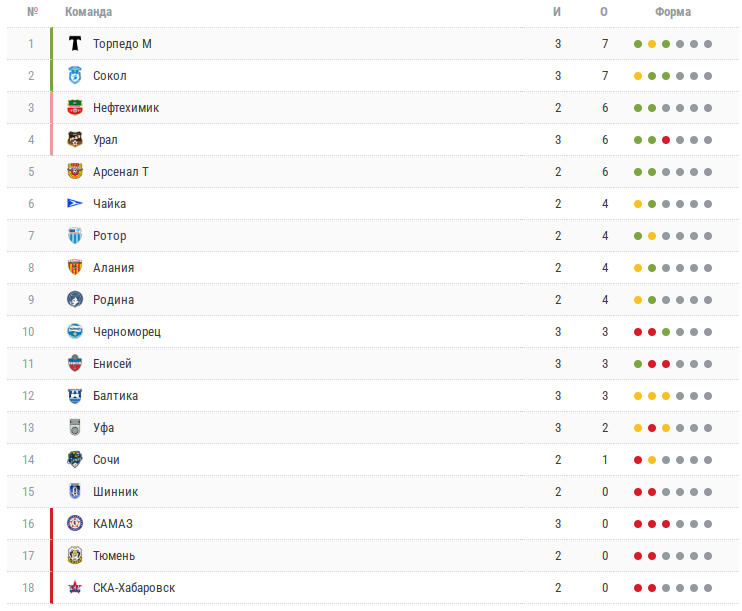The width and height of the screenshot is (742, 611).
Task: Click the КАМАЗ round emblem
Action: (x=75, y=523)
